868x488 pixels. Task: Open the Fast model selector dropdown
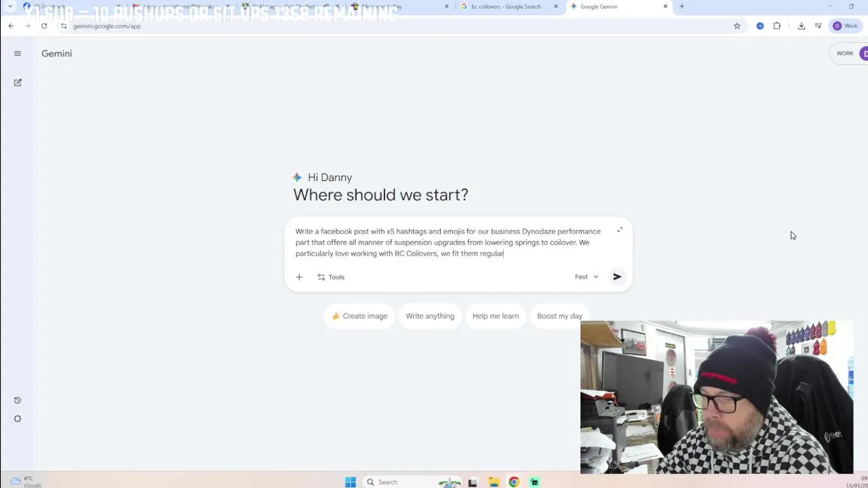coord(587,277)
